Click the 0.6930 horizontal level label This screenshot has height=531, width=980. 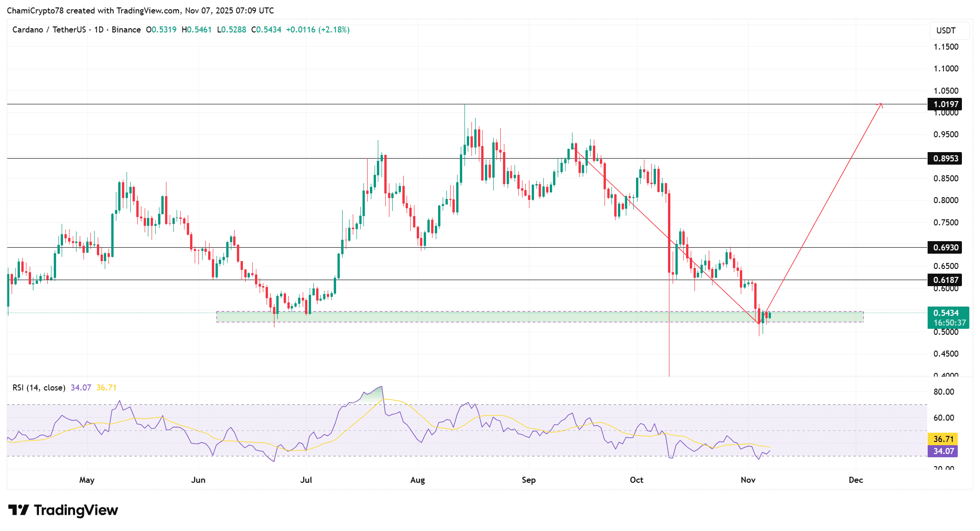click(946, 248)
